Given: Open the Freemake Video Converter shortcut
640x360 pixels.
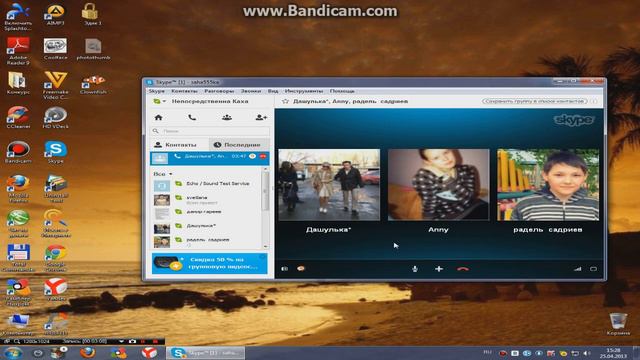Looking at the screenshot, I should [x=56, y=85].
